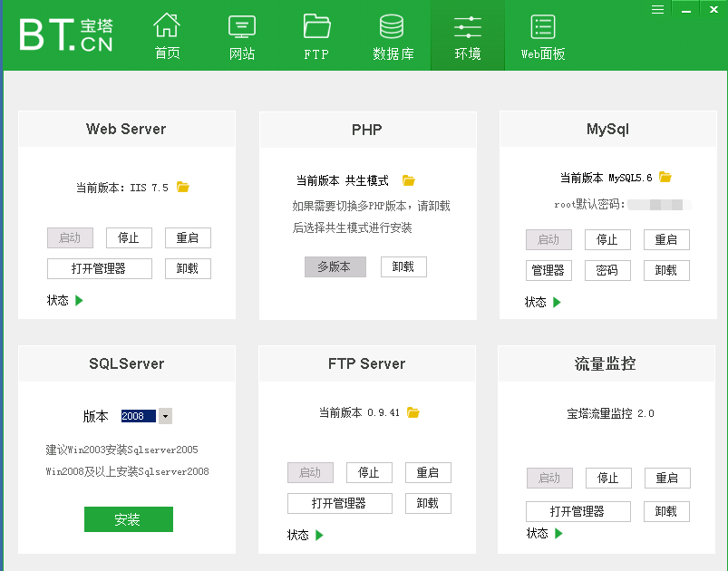Expand SQLServer 版本 dropdown arrow
Screen dimensions: 728x571
point(165,416)
